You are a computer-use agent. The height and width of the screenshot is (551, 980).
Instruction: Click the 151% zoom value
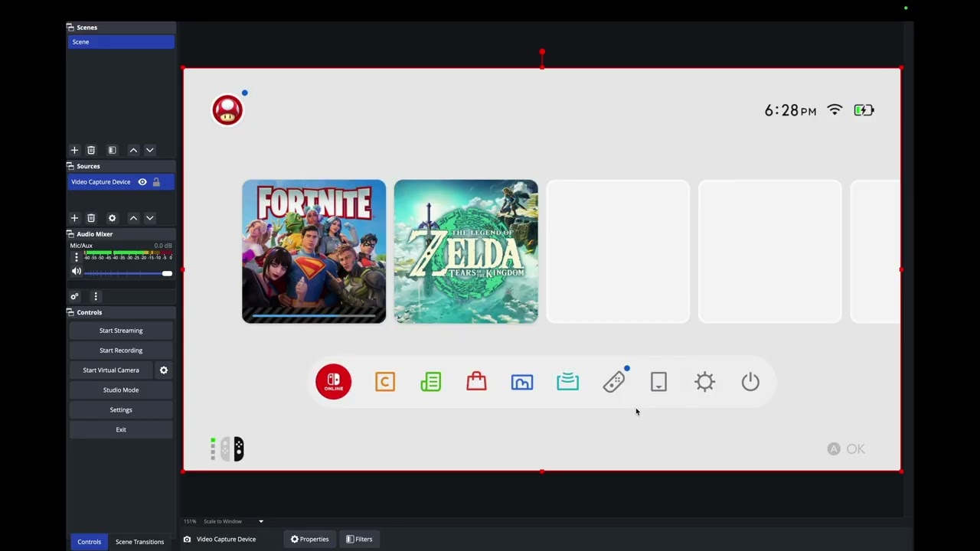tap(189, 521)
